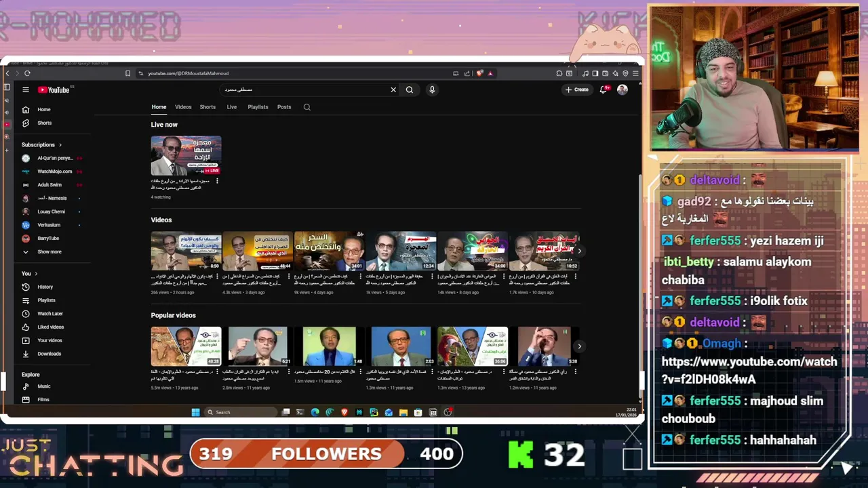Click the share page icon in address bar

tap(467, 73)
